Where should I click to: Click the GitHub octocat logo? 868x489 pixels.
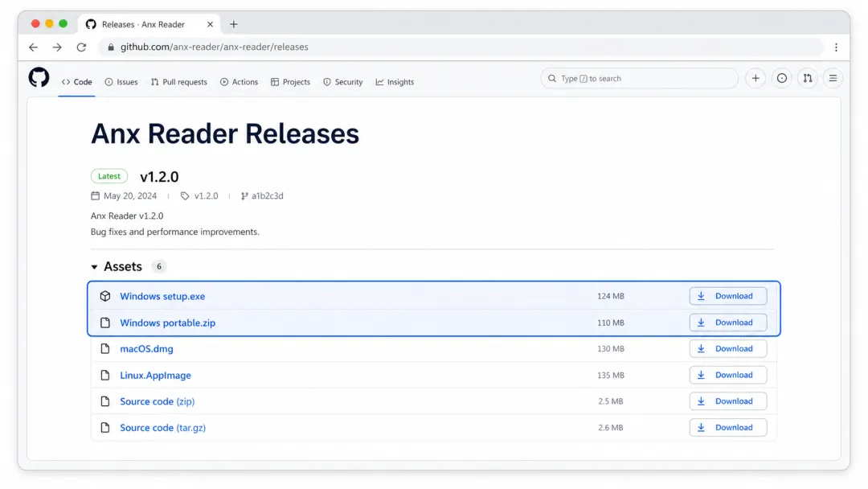click(x=39, y=77)
